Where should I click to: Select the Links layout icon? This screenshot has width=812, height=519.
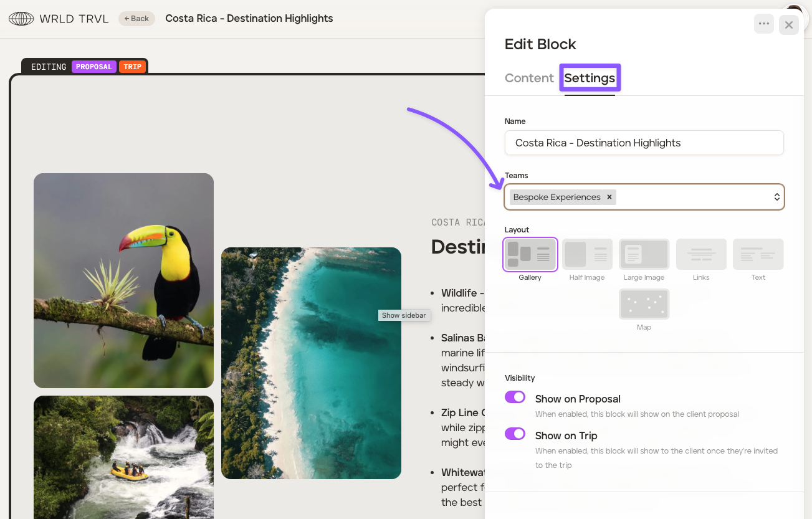[x=701, y=254]
